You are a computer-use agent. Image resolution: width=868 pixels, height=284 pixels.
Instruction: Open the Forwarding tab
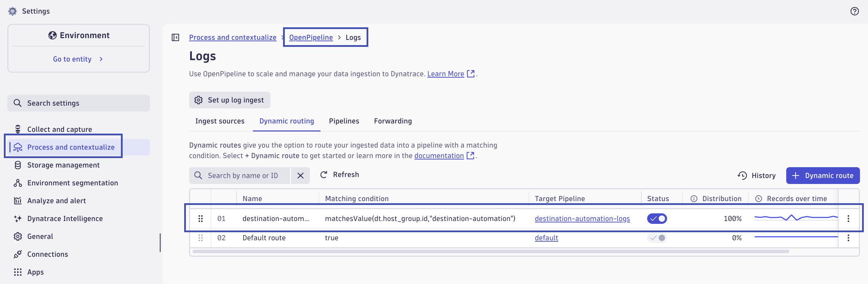tap(393, 121)
